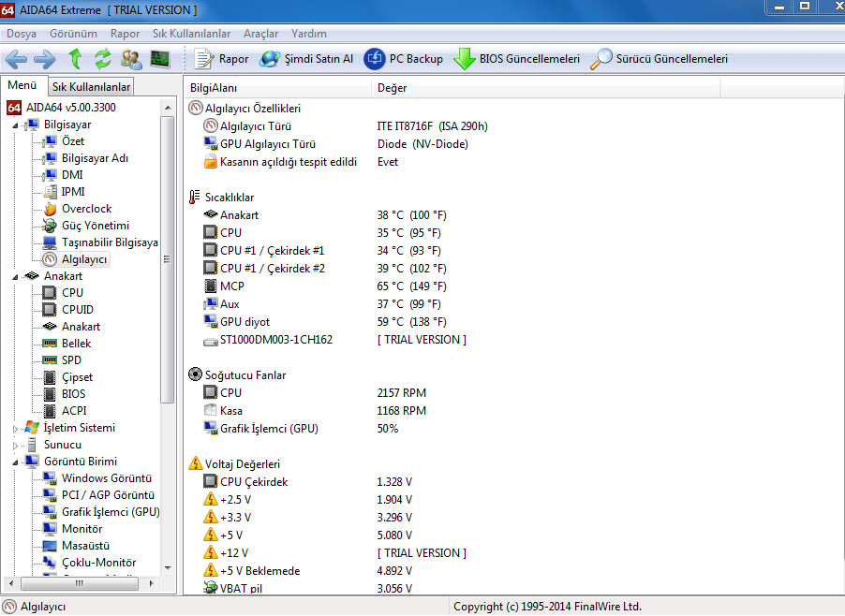The image size is (845, 616).
Task: Open the Görünüm menu
Action: 73,34
